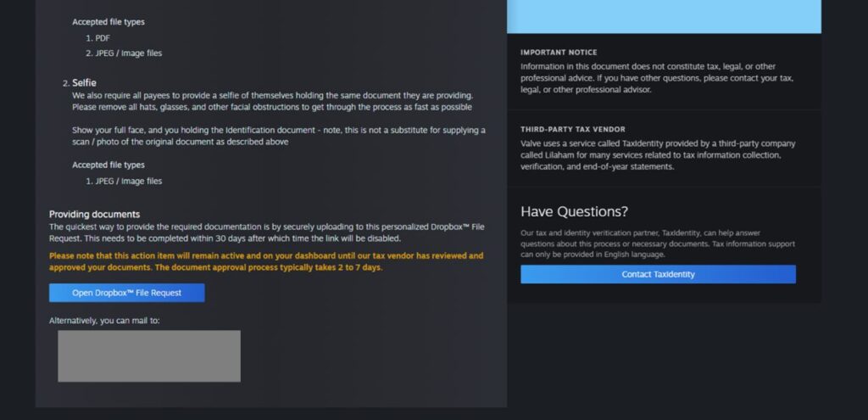Click the orange document approval warning note
This screenshot has width=868, height=420.
click(266, 260)
